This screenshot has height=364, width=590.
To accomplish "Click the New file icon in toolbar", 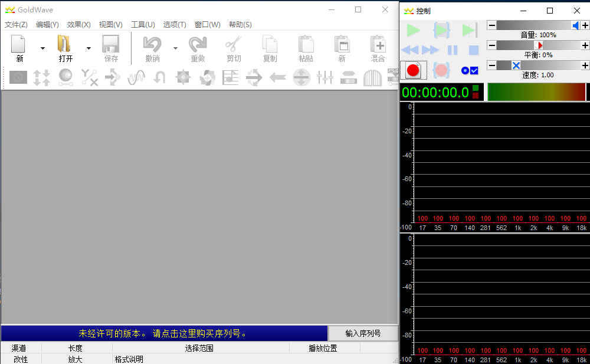I will (18, 44).
